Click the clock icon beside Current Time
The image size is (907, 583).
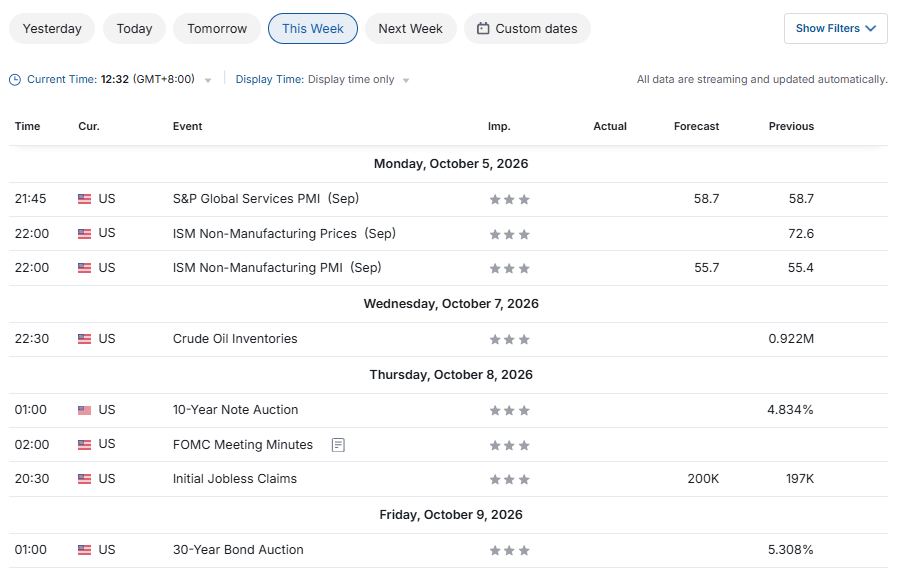(x=15, y=80)
